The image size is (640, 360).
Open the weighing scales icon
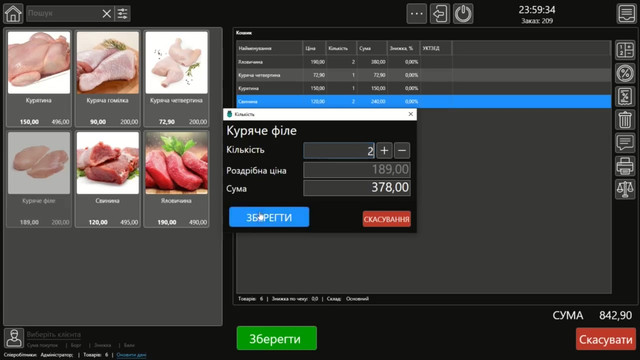(x=625, y=189)
